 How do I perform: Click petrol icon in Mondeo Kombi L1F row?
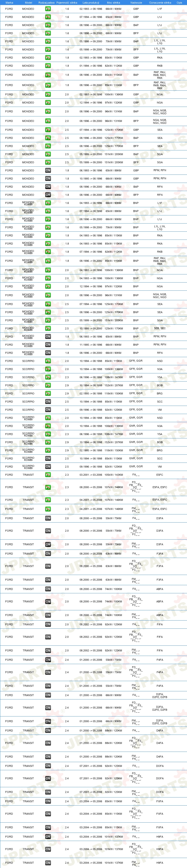tap(48, 203)
